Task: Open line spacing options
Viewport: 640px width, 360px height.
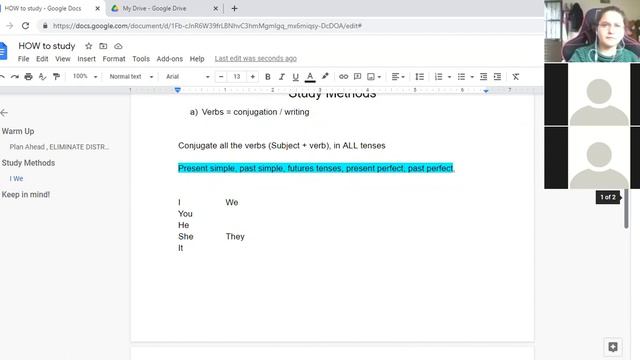Action: 420,77
